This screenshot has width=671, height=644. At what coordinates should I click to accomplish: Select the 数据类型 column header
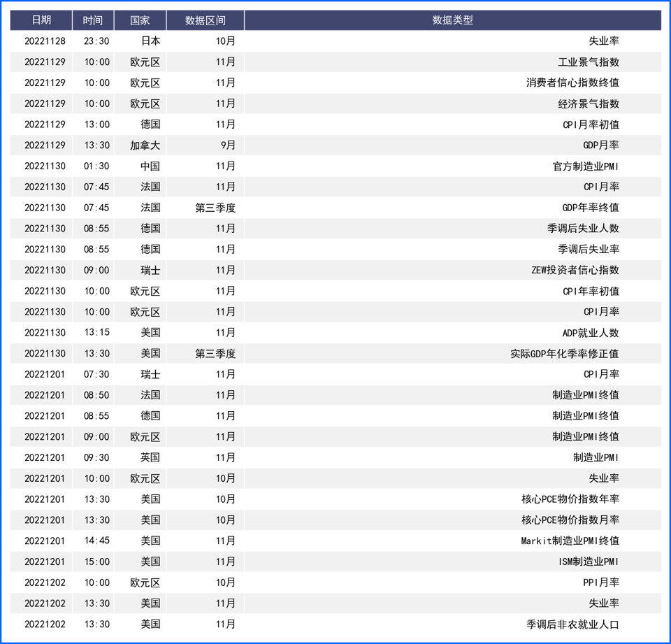[x=452, y=20]
